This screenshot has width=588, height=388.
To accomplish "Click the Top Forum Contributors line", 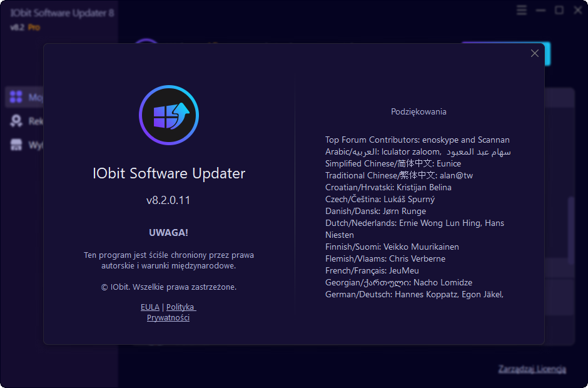I will point(417,140).
